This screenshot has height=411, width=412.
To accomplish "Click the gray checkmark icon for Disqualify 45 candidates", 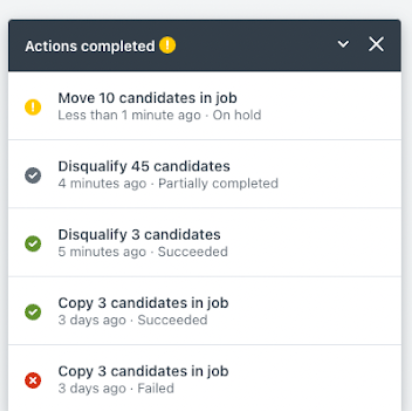I will point(33,175).
